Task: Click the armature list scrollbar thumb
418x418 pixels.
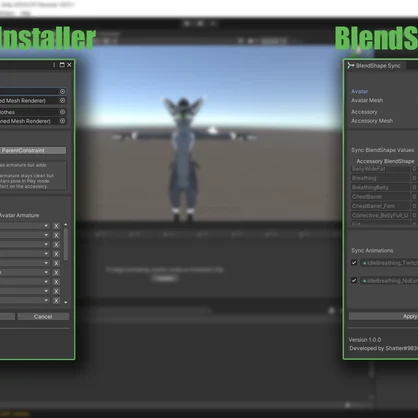Action: 66,244
